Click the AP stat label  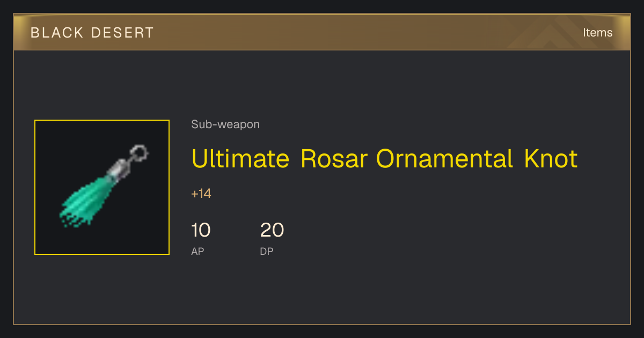tap(197, 251)
